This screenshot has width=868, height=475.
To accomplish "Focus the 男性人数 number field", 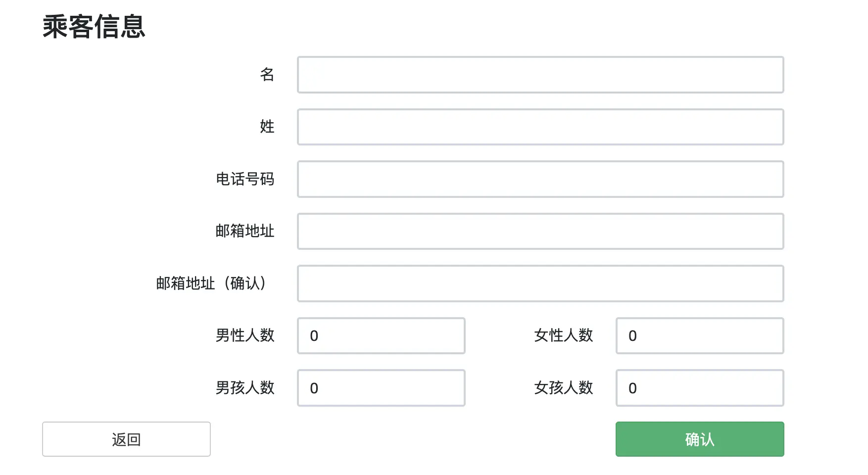I will pyautogui.click(x=381, y=336).
